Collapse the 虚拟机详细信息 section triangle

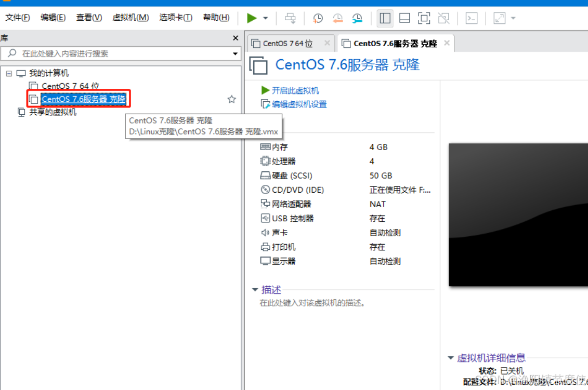tap(451, 358)
